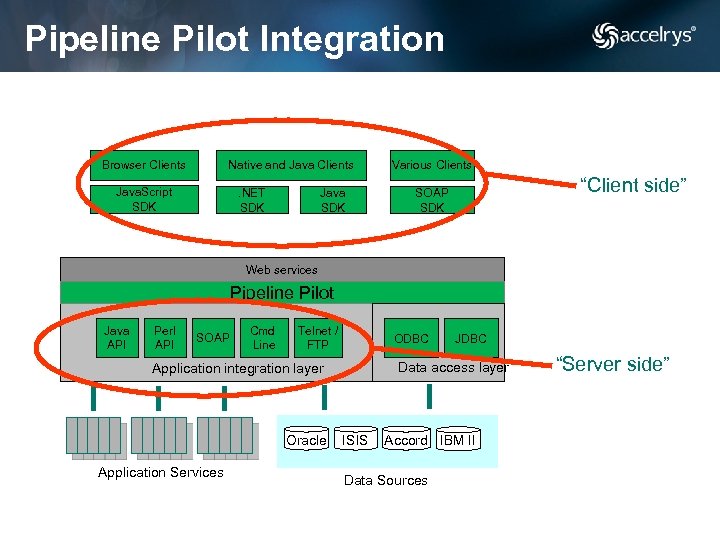The height and width of the screenshot is (540, 720).
Task: Click the ODBC box
Action: [x=411, y=338]
